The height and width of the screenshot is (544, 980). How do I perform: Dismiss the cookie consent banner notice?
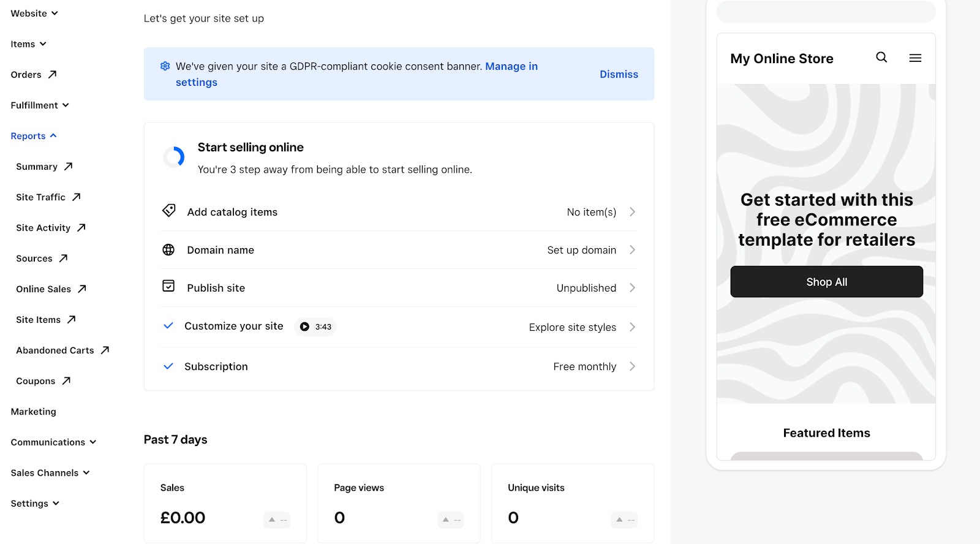(619, 74)
